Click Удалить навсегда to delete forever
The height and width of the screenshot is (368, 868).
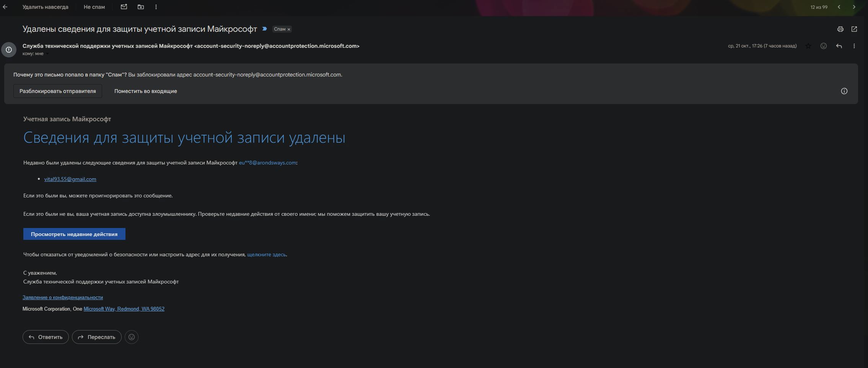[x=46, y=7]
